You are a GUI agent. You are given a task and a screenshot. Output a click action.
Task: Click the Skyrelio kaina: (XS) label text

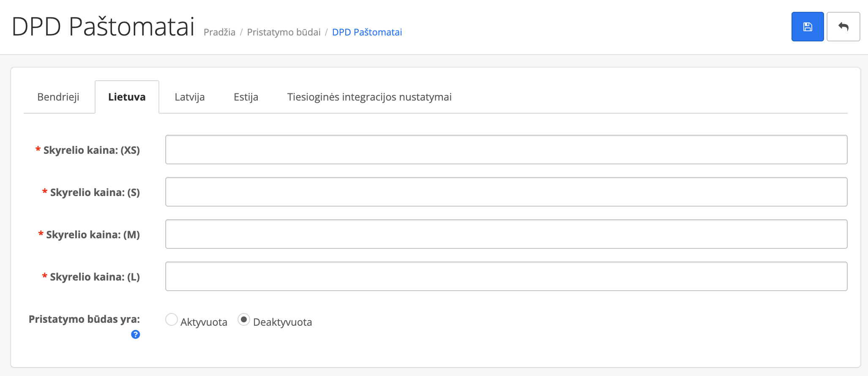tap(91, 150)
